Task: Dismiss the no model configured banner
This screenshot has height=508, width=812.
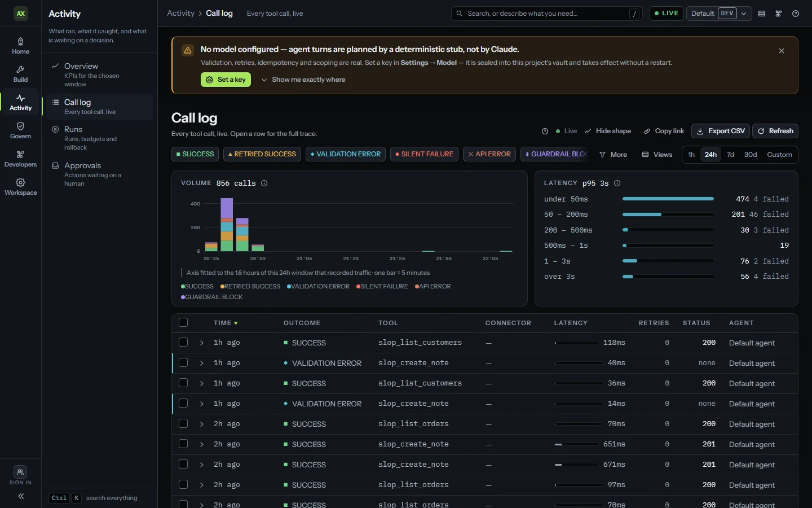Action: coord(782,51)
